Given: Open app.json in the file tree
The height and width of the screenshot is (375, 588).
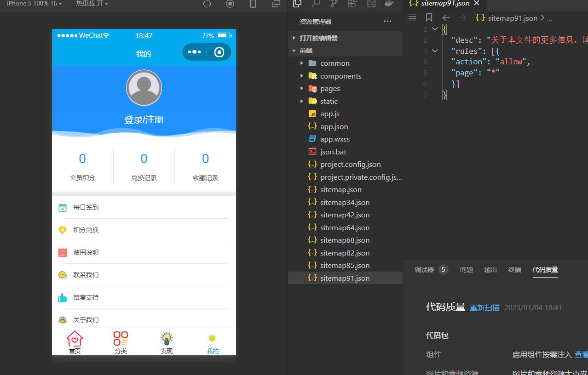Looking at the screenshot, I should [x=334, y=126].
